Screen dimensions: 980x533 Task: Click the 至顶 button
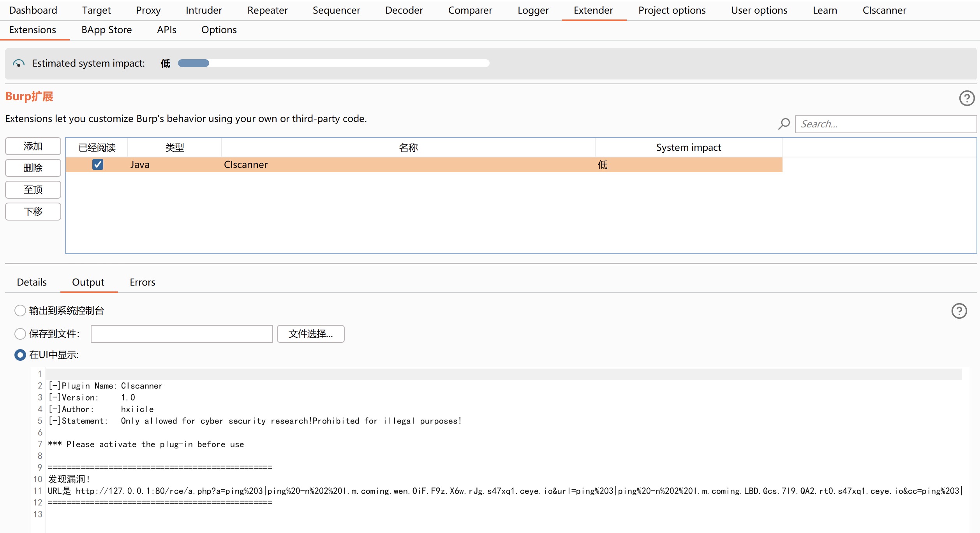(x=33, y=190)
